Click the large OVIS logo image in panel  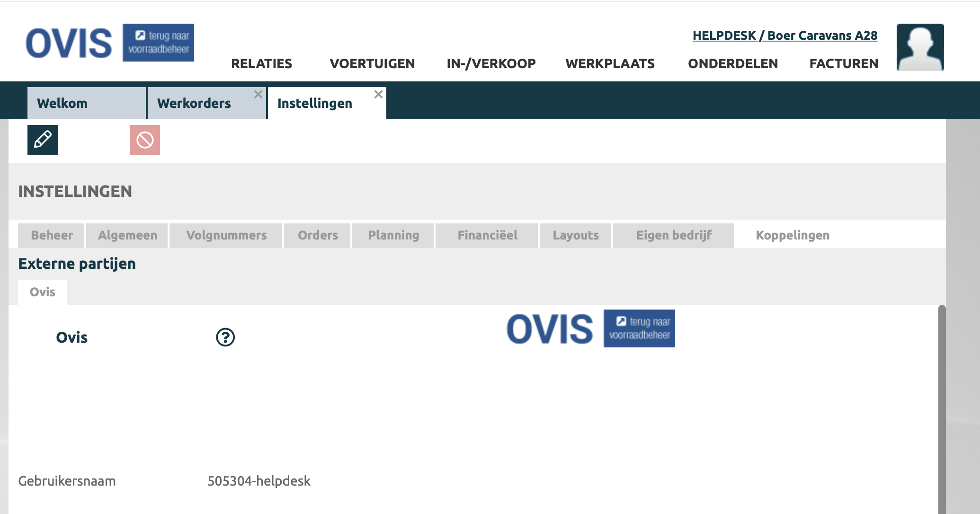point(590,328)
